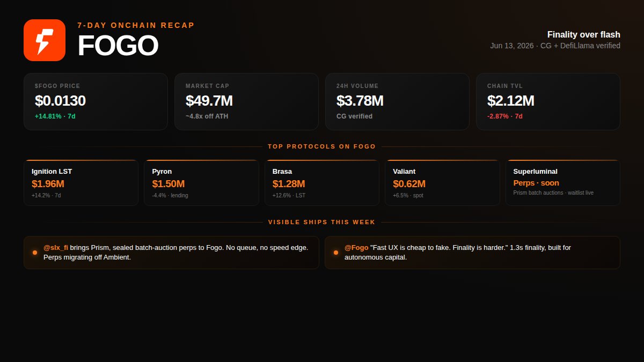The width and height of the screenshot is (644, 362).
Task: Click the '+14.81% · 7d' change text
Action: pos(55,116)
